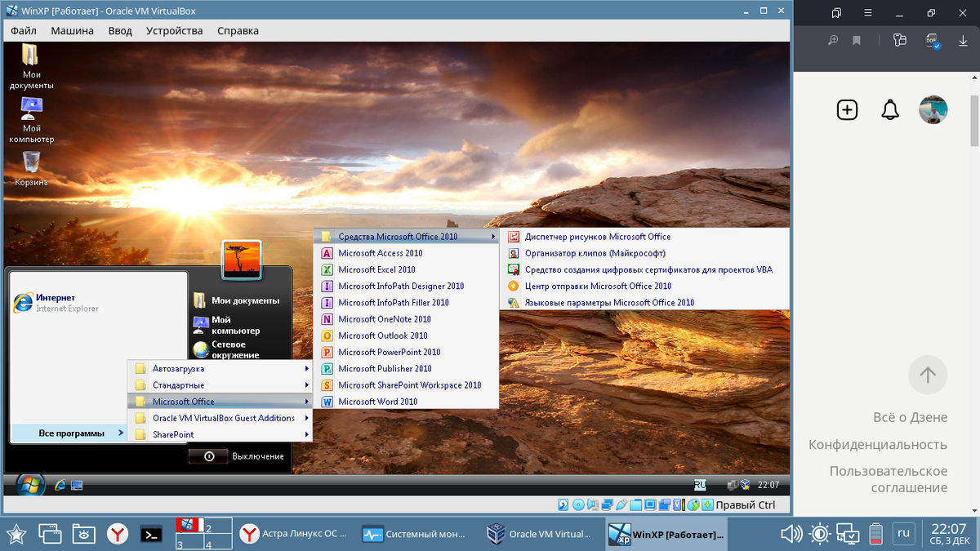This screenshot has height=551, width=980.
Task: Open the user profile avatar in browser
Action: (933, 109)
